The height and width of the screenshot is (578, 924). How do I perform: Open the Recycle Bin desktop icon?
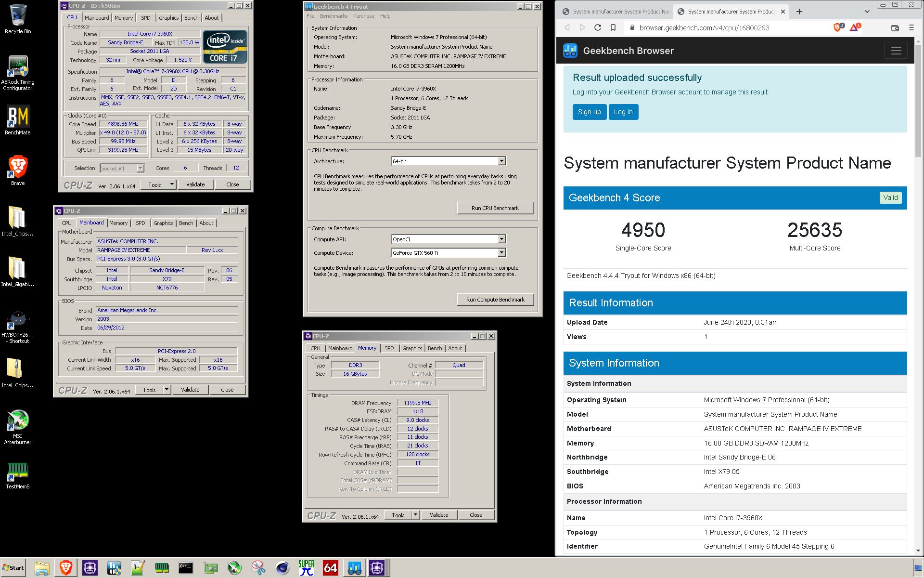tap(18, 19)
